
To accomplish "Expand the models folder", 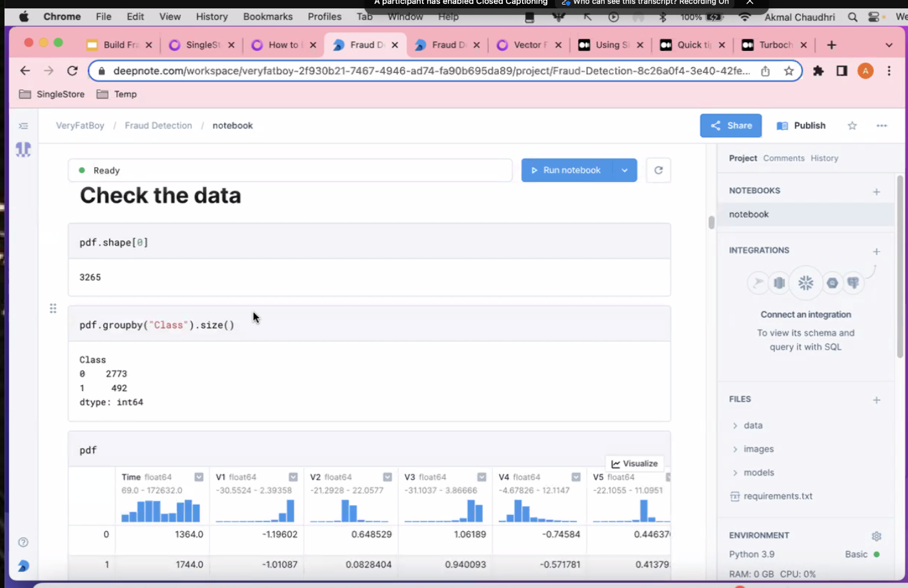I will 758,472.
